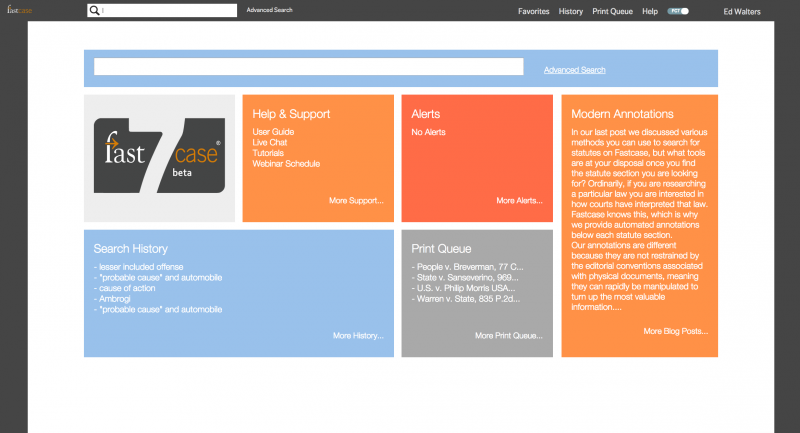This screenshot has height=433, width=800.
Task: Click the large main search input field
Action: point(308,67)
